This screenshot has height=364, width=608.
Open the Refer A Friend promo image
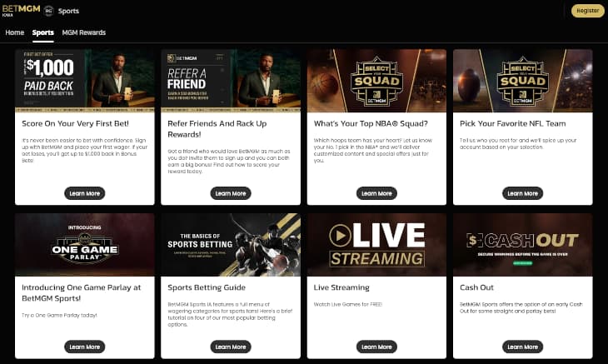pyautogui.click(x=231, y=81)
